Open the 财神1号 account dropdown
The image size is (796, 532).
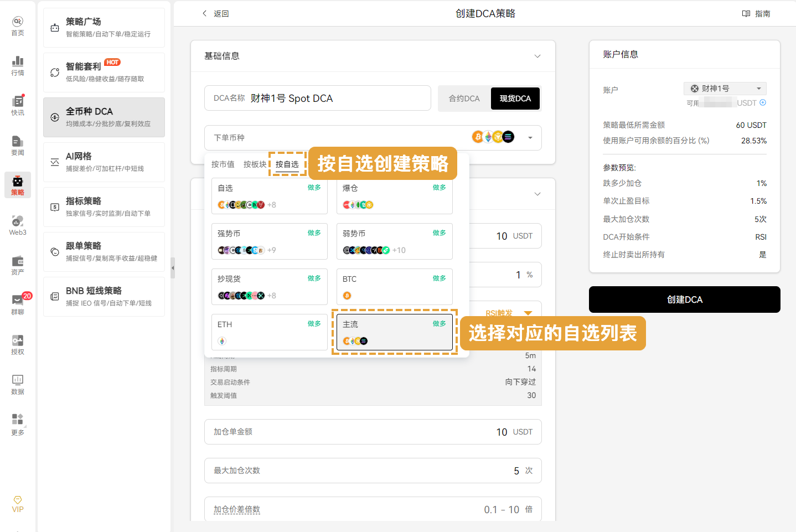[725, 89]
